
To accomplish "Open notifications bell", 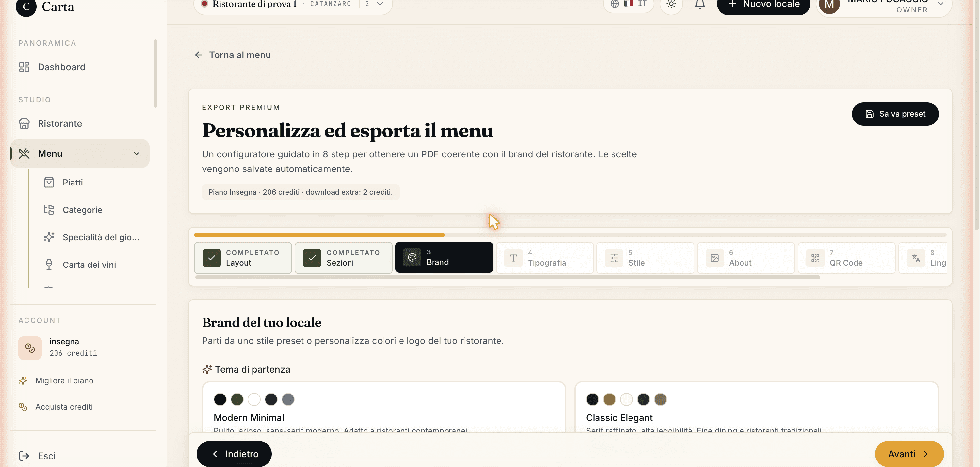I will click(700, 4).
